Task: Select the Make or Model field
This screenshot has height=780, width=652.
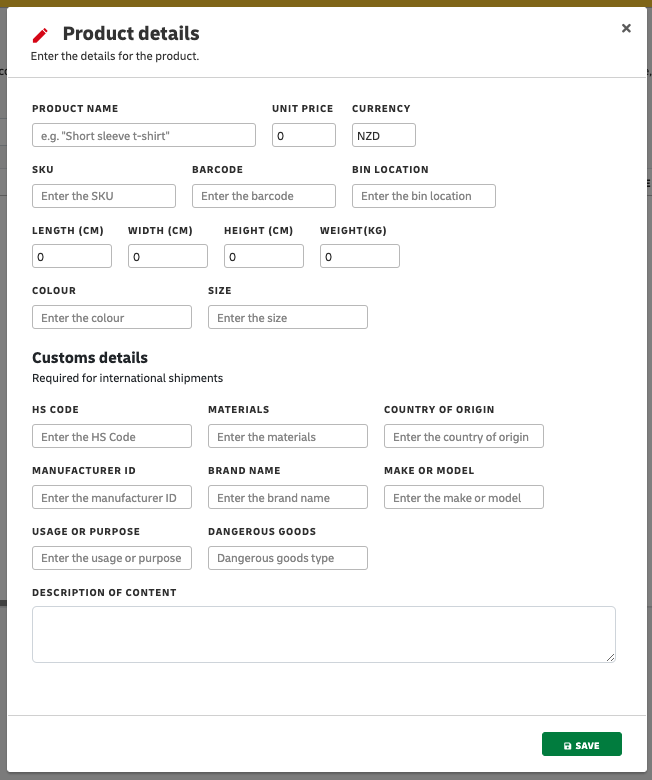Action: click(x=464, y=497)
